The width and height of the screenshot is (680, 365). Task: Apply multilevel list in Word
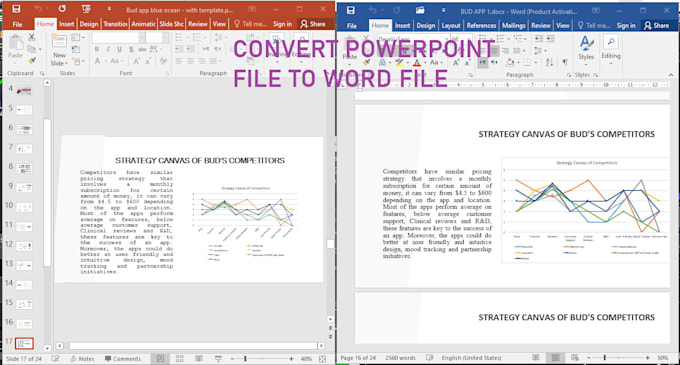point(518,39)
